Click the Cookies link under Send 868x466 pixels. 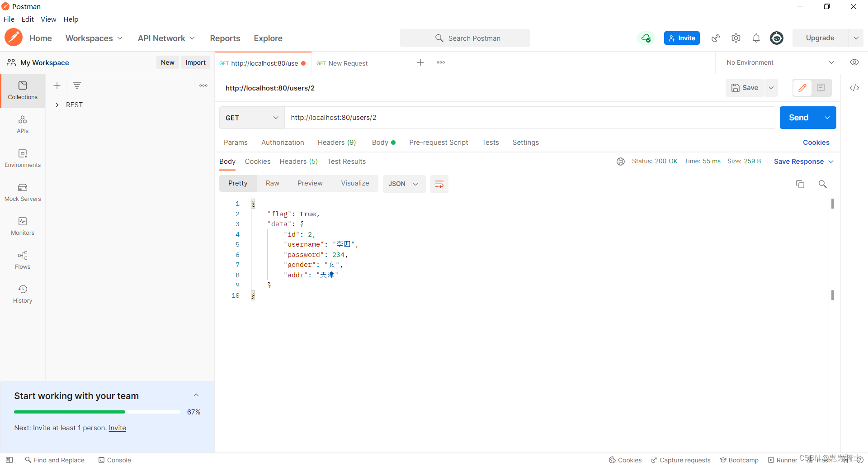pyautogui.click(x=816, y=143)
